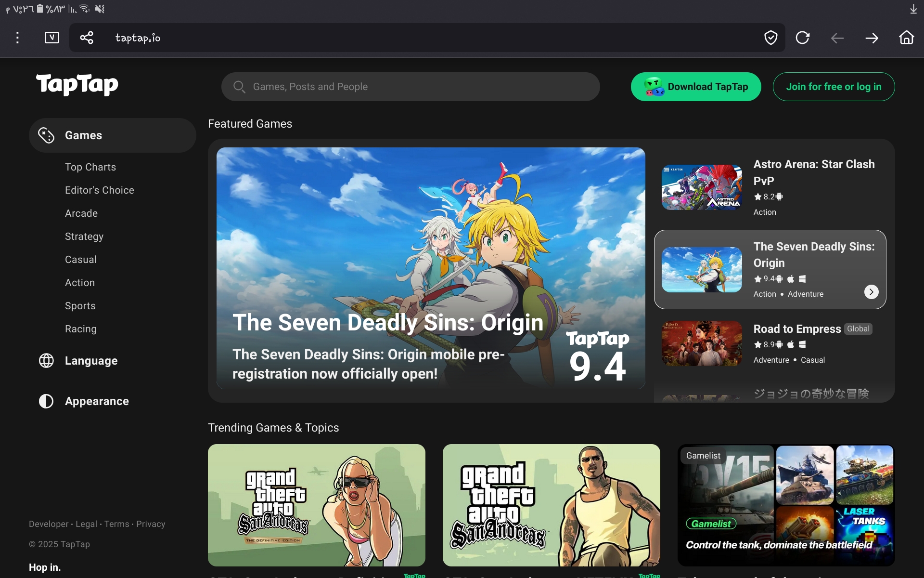Click the Games tag icon
Screen dimensions: 924x578
click(x=46, y=135)
